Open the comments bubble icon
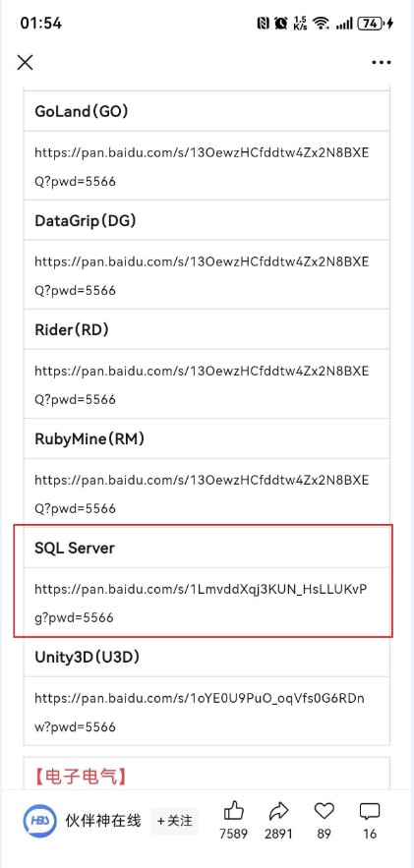The width and height of the screenshot is (414, 868). [x=370, y=812]
